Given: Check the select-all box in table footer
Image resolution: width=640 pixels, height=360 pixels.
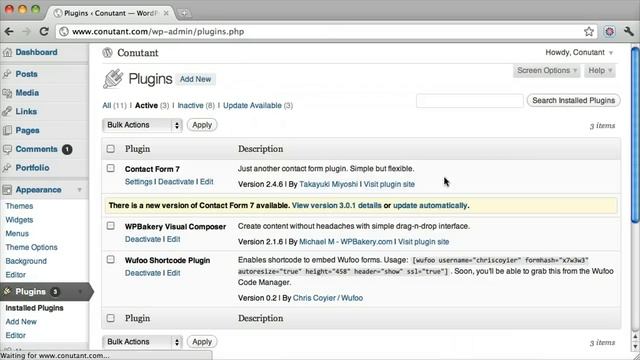Looking at the screenshot, I should 111,318.
